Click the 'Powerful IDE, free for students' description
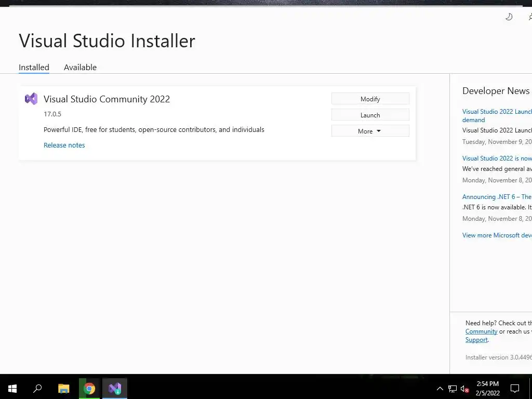The image size is (532, 399). coord(154,129)
